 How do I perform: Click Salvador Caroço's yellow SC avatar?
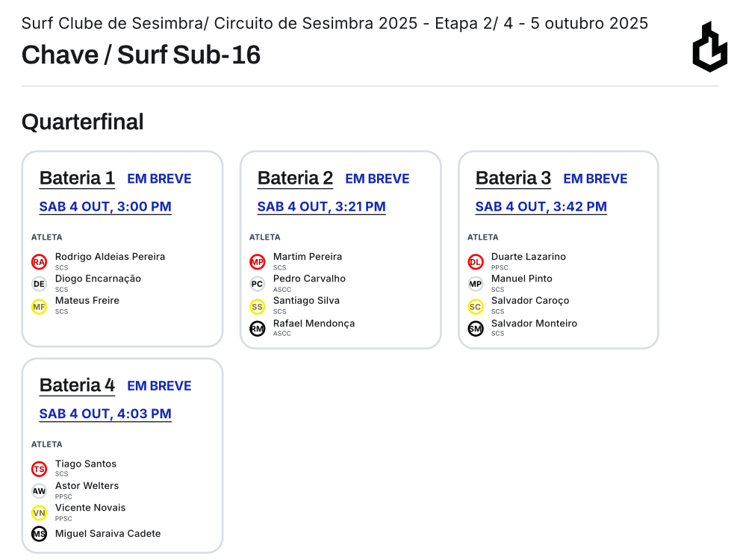pos(475,306)
